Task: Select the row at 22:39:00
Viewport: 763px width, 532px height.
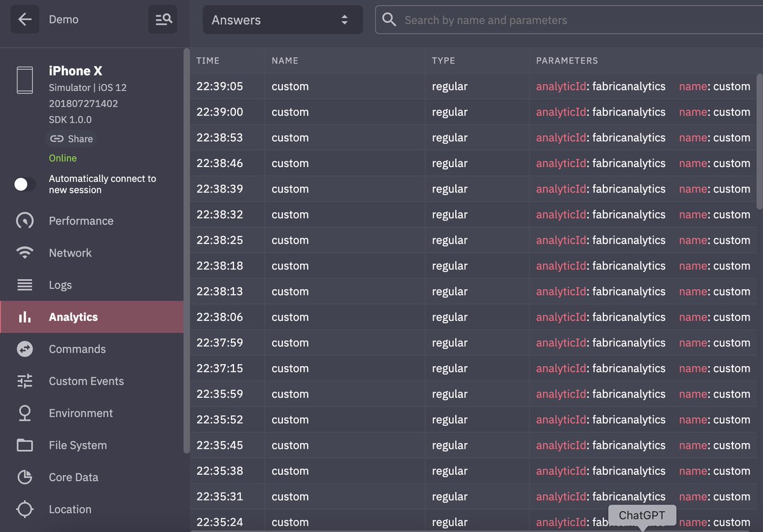Action: tap(474, 112)
